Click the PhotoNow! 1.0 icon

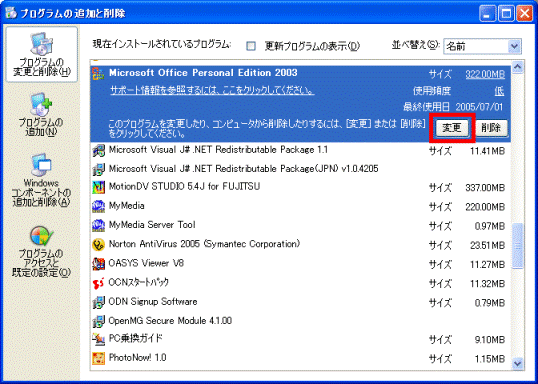pyautogui.click(x=98, y=359)
